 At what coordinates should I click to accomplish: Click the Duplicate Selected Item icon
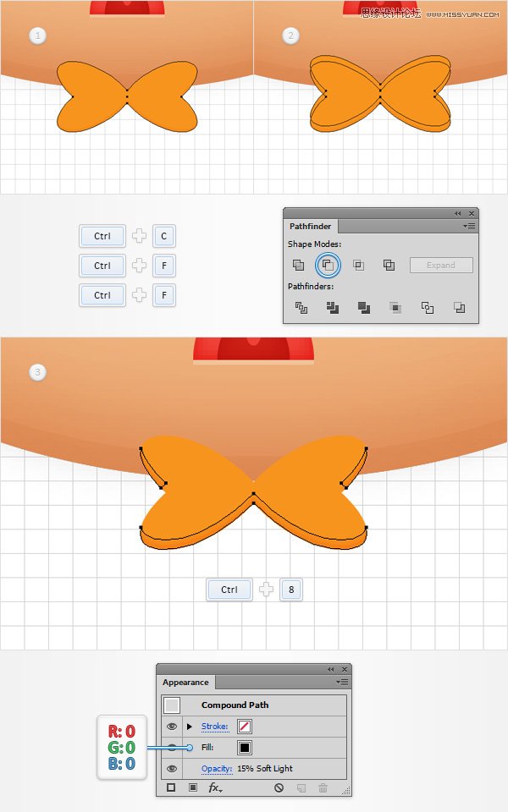pyautogui.click(x=301, y=788)
